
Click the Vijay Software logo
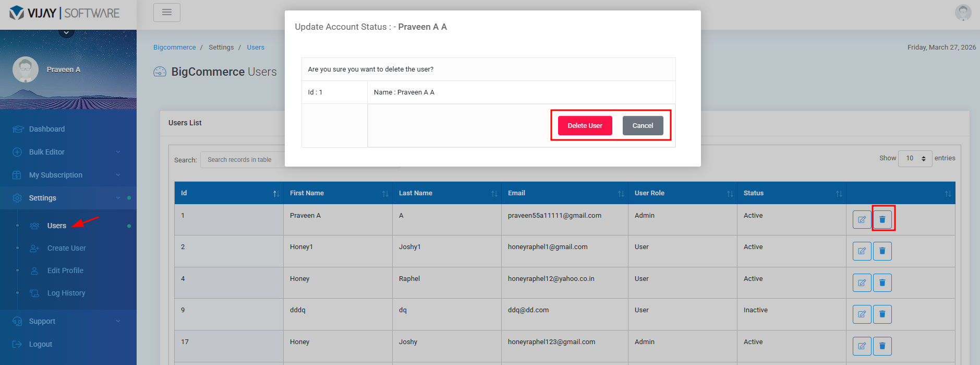[65, 13]
